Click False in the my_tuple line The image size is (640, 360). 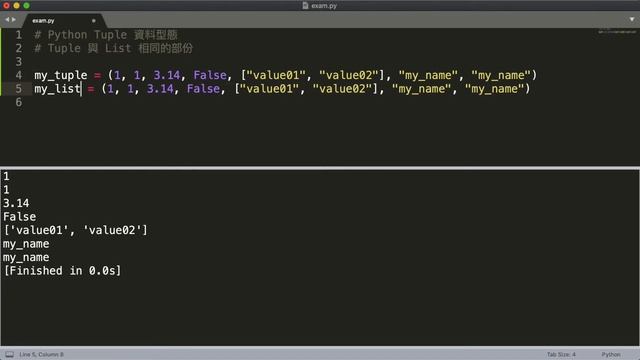(210, 75)
